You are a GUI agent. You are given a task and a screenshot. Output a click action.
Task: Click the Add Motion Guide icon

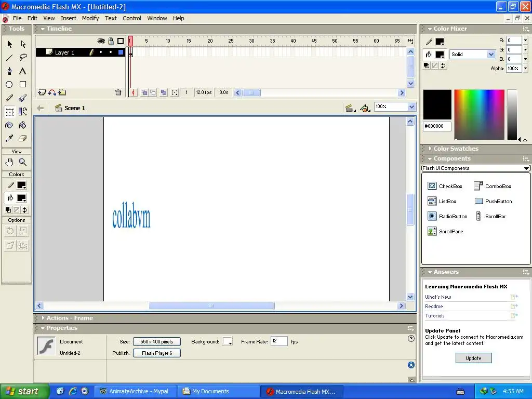(52, 92)
